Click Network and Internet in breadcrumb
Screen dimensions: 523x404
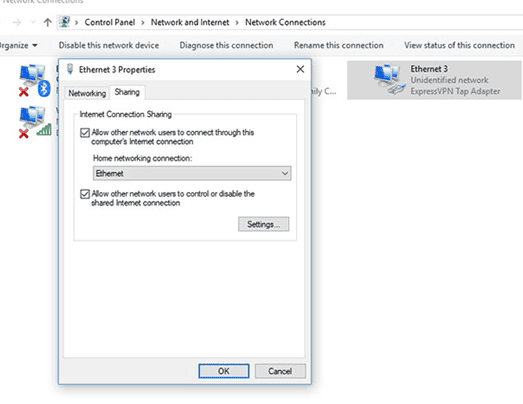(190, 22)
